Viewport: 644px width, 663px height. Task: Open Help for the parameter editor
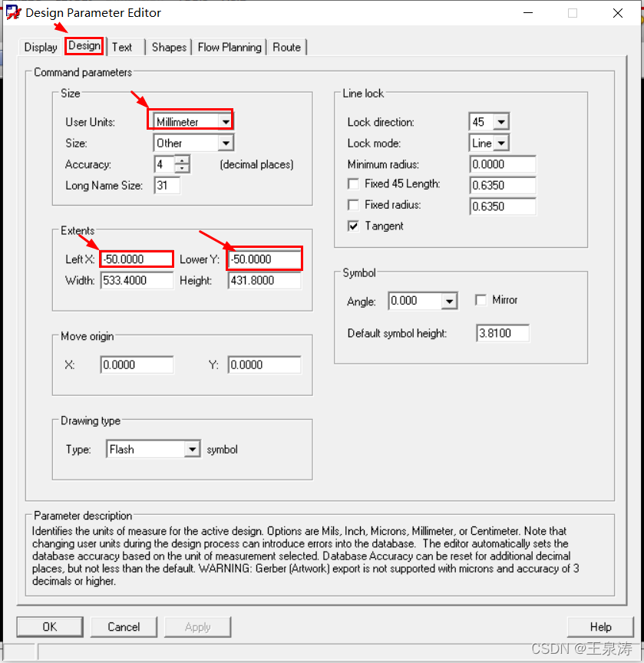(x=600, y=627)
